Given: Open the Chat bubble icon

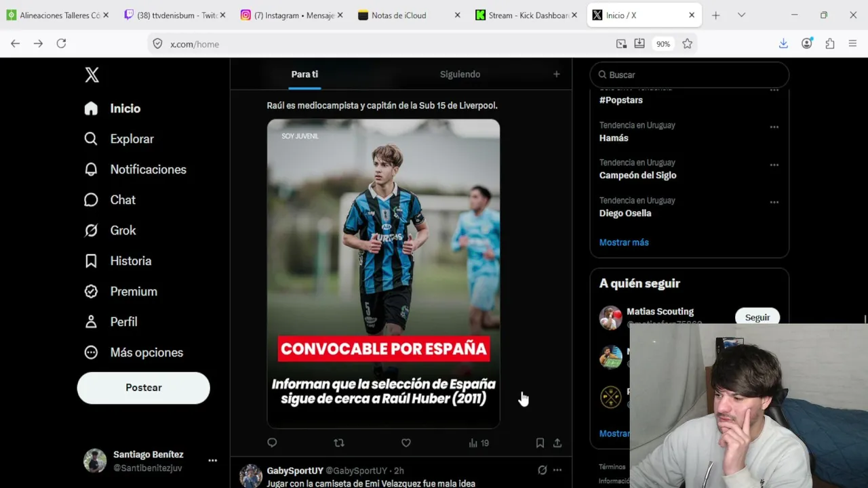Looking at the screenshot, I should (x=91, y=200).
